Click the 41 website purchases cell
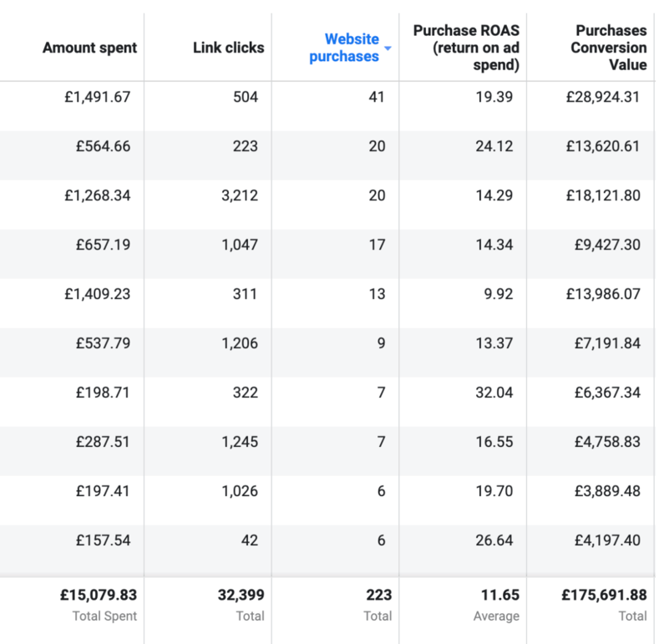The width and height of the screenshot is (659, 644). tap(377, 97)
